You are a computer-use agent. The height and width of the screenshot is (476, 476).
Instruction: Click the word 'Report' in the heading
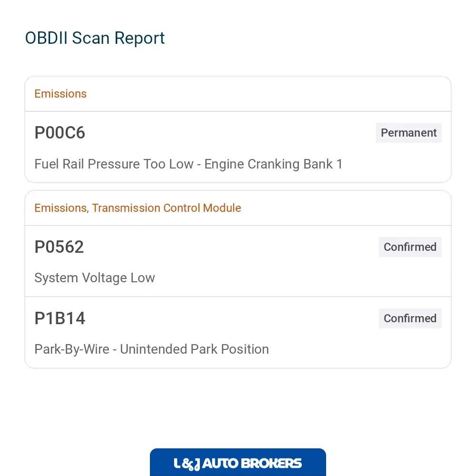coord(139,39)
